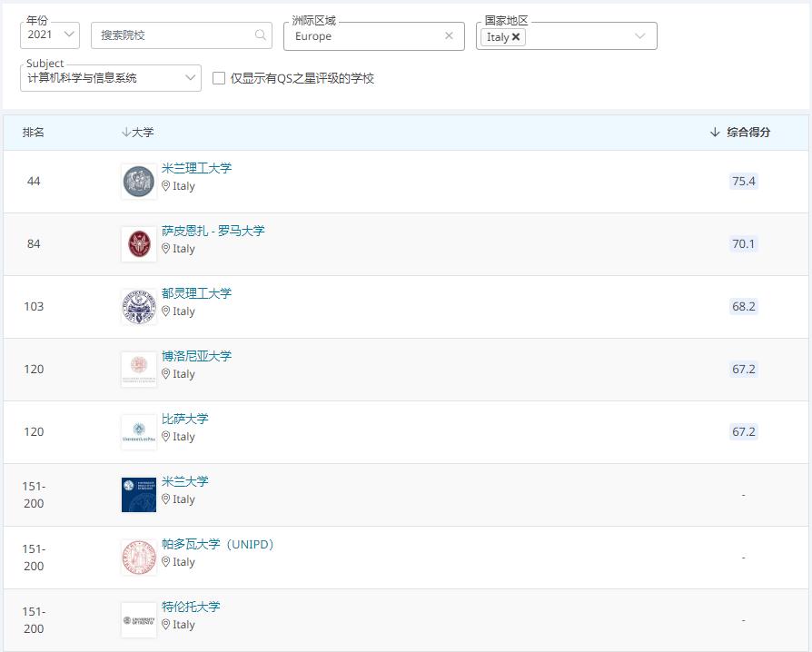Click rank 103 cell
812x652 pixels.
click(34, 307)
